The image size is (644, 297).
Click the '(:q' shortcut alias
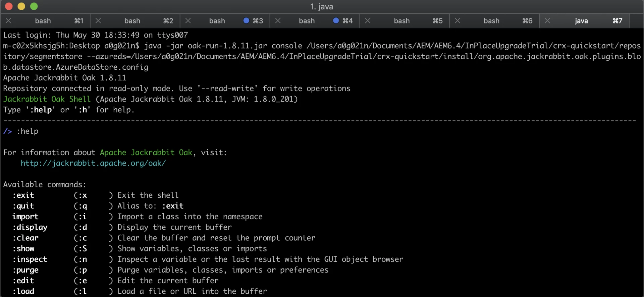80,206
